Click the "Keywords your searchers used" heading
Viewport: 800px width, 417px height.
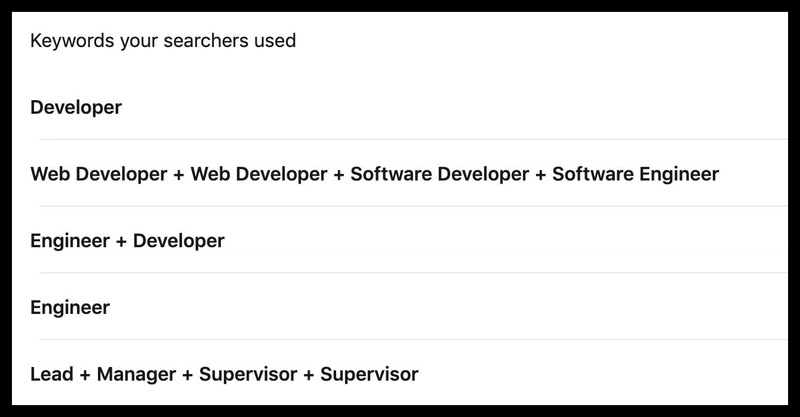pyautogui.click(x=163, y=41)
